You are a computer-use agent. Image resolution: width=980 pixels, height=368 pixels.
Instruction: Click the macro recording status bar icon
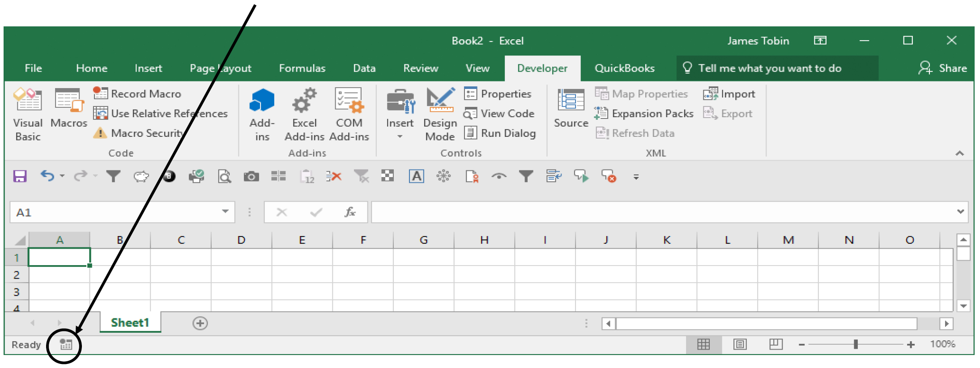click(x=66, y=344)
